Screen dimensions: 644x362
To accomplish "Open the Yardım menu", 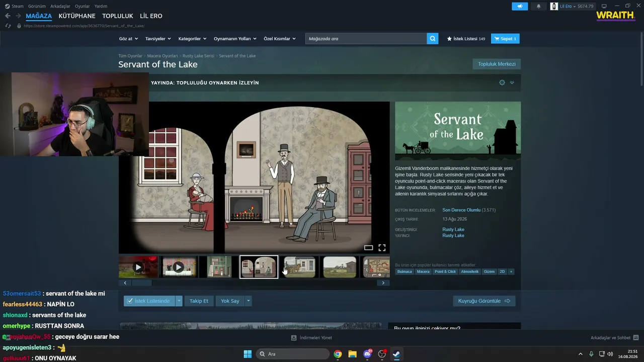I will (x=101, y=6).
